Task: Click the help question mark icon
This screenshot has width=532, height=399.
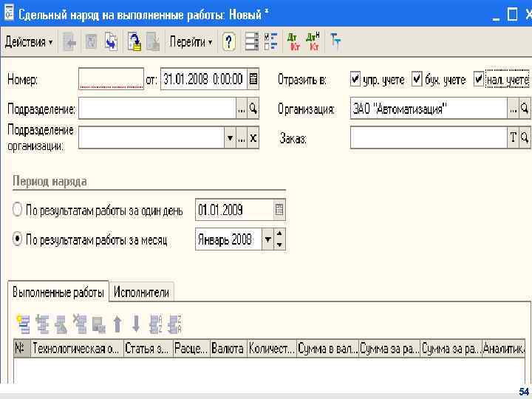Action: 228,42
